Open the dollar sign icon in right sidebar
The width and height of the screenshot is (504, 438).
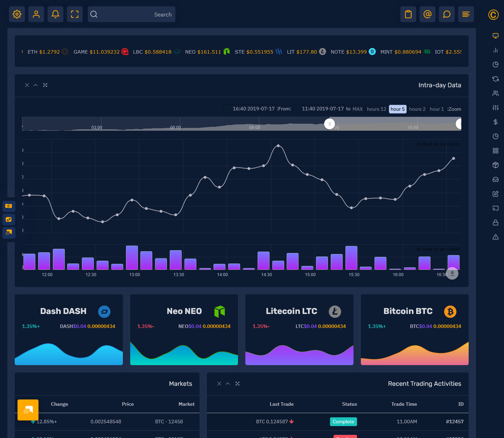[x=496, y=122]
